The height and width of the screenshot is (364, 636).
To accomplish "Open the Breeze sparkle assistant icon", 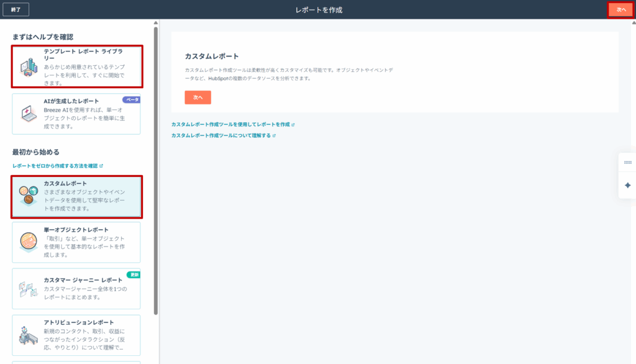I will point(627,185).
